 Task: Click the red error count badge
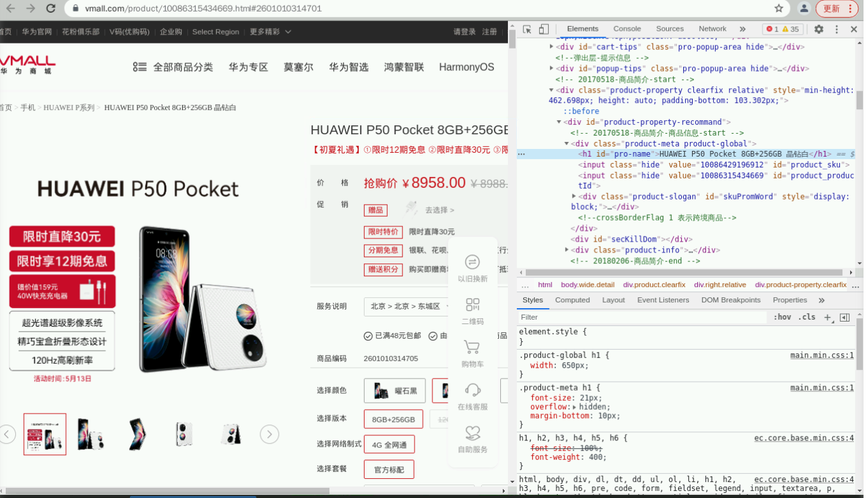coord(772,29)
